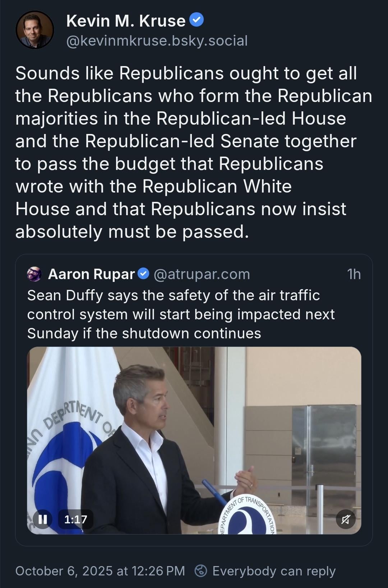Image resolution: width=388 pixels, height=588 pixels.
Task: Open the @kevinmkruse.bsky.social handle
Action: (x=157, y=41)
